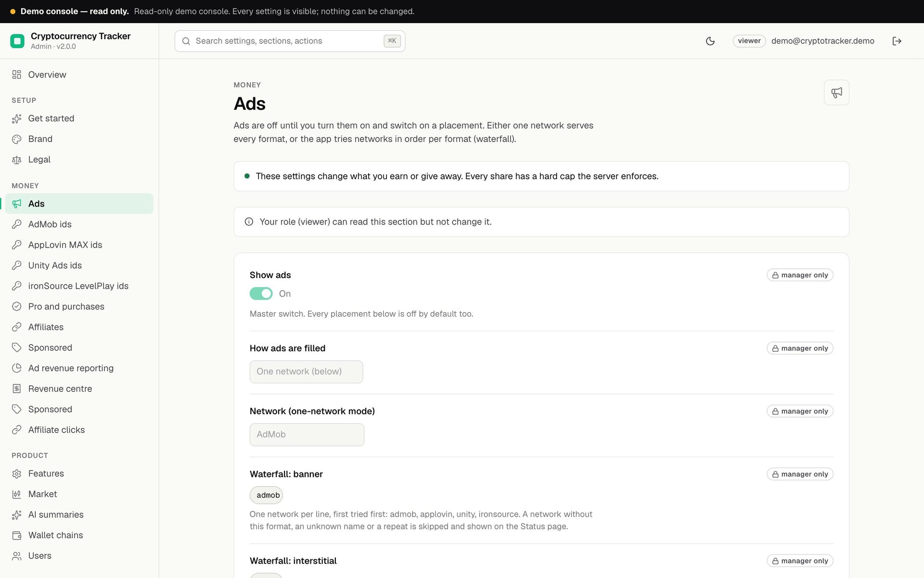Go to the Affiliate clicks page
The width and height of the screenshot is (924, 578).
coord(79,430)
